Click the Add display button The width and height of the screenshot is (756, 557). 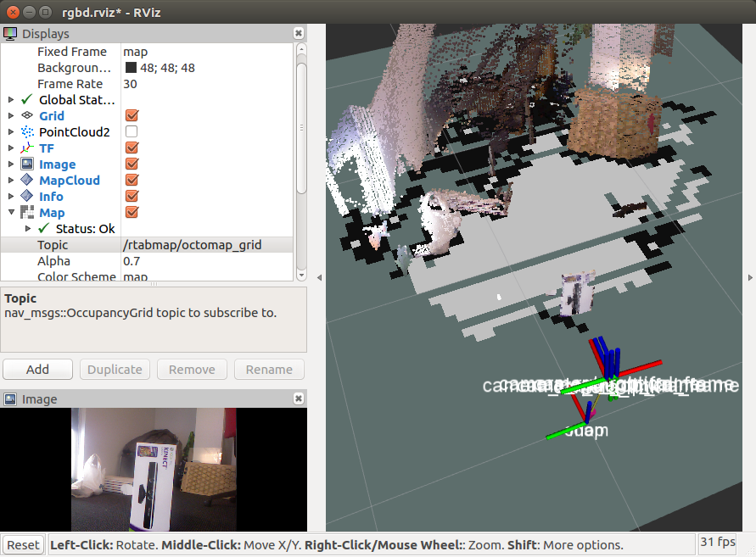pyautogui.click(x=37, y=370)
